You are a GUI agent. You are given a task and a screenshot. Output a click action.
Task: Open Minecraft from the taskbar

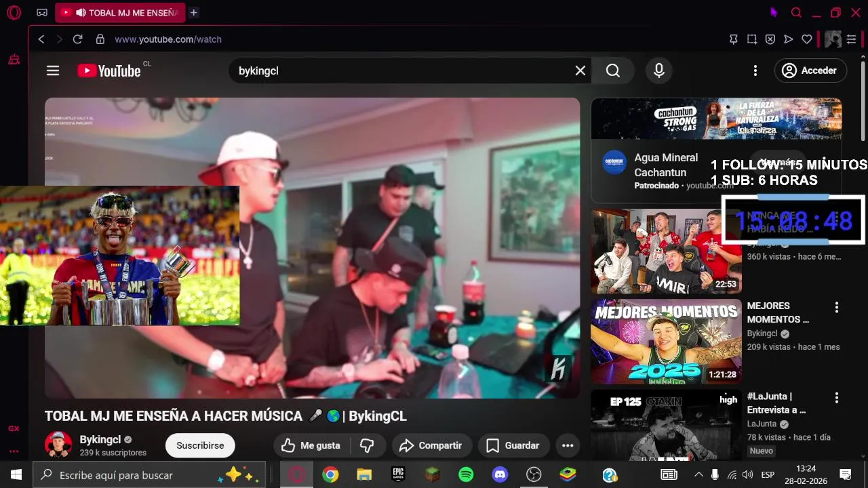click(432, 475)
